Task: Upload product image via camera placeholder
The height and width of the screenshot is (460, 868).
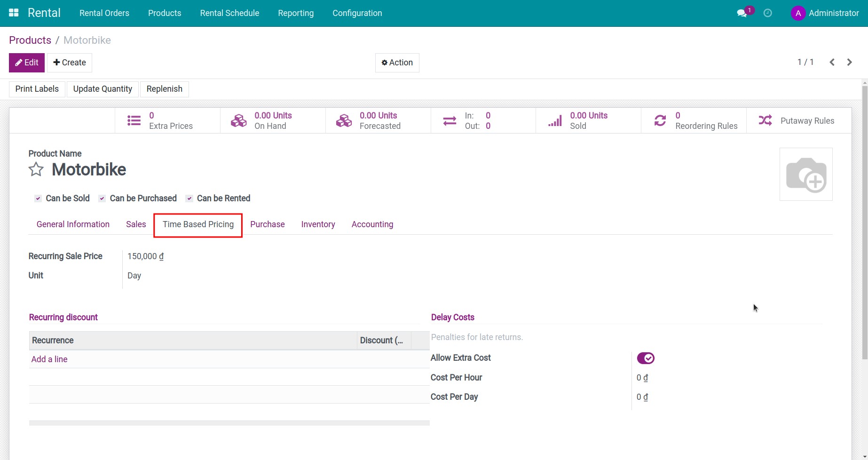Action: 805,174
